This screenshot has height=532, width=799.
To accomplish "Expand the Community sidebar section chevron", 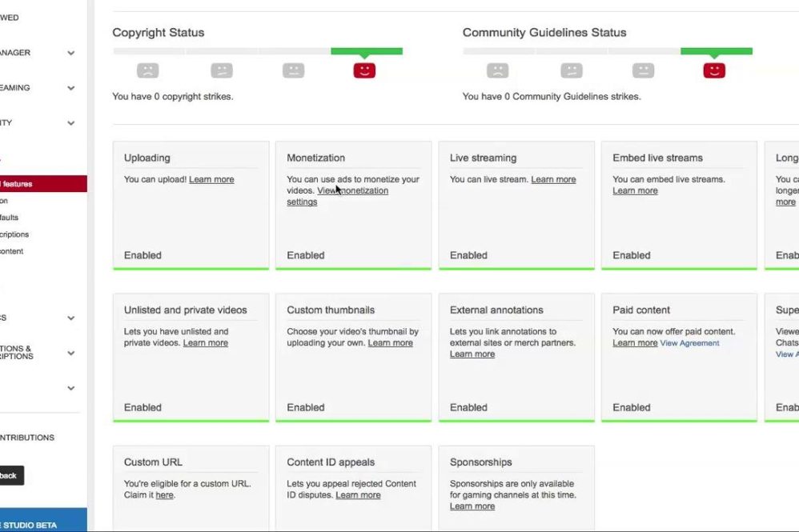I will [71, 124].
